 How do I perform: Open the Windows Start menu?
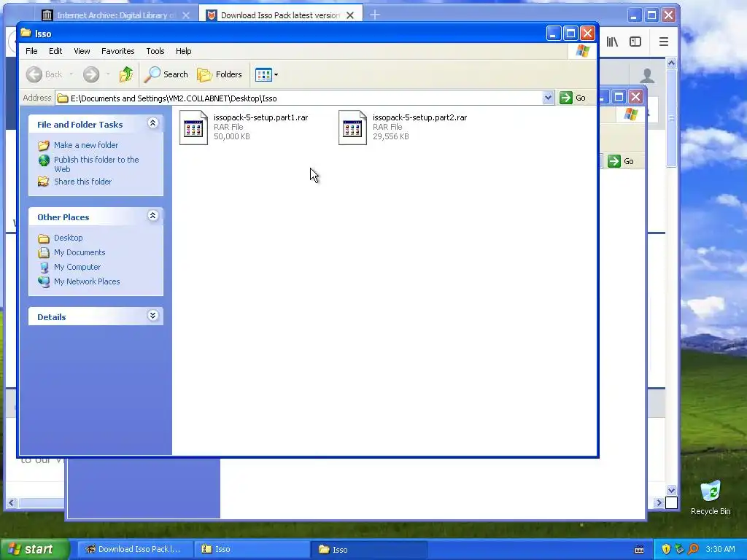click(34, 550)
